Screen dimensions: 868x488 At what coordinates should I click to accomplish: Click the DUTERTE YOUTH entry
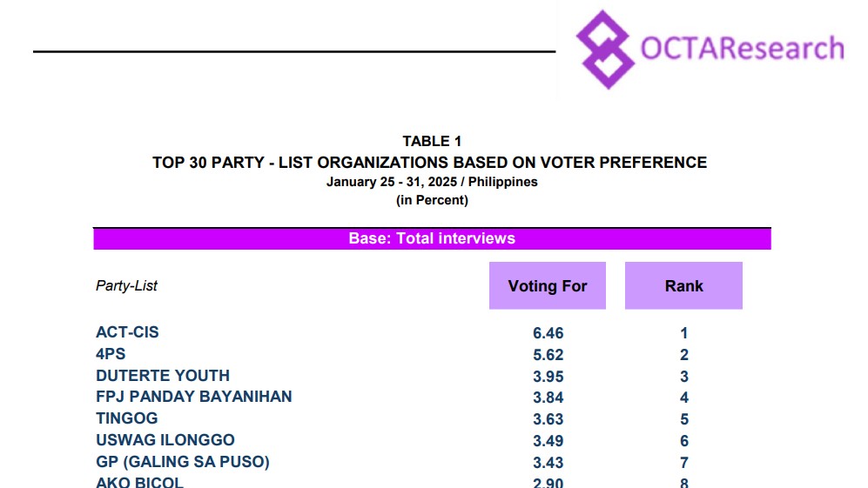[x=163, y=376]
